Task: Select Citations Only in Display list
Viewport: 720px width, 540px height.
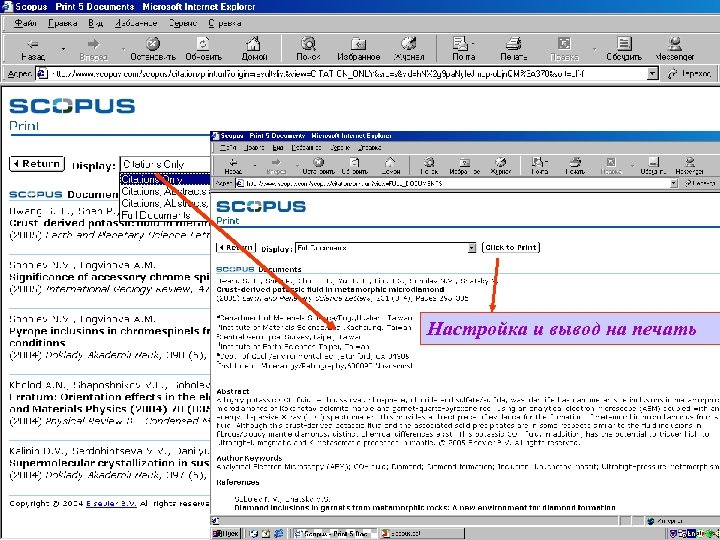Action: (165, 179)
